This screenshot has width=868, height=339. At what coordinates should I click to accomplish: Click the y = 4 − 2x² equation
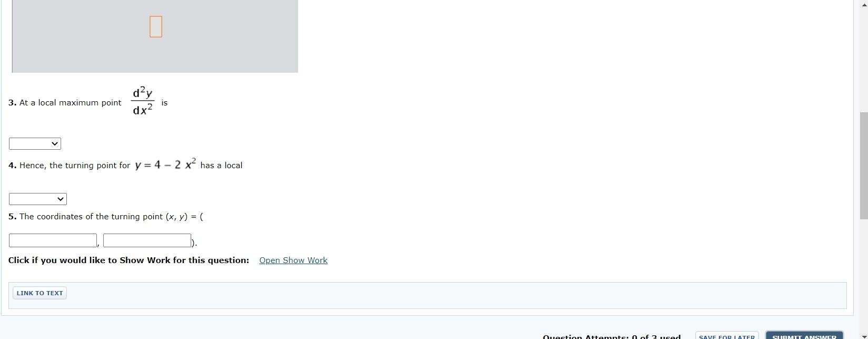coord(165,164)
